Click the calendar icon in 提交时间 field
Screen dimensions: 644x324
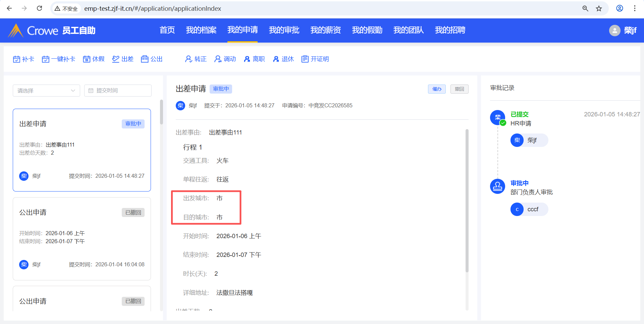pos(91,91)
